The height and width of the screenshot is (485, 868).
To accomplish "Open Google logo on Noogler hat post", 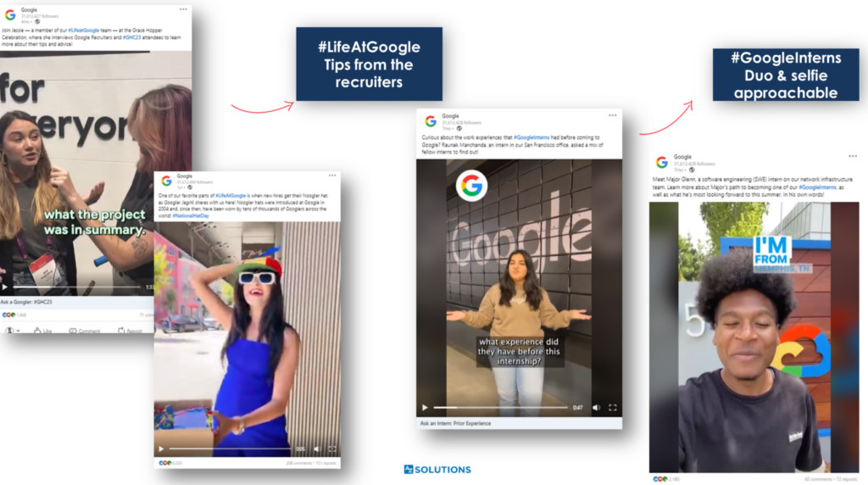I will pos(166,181).
